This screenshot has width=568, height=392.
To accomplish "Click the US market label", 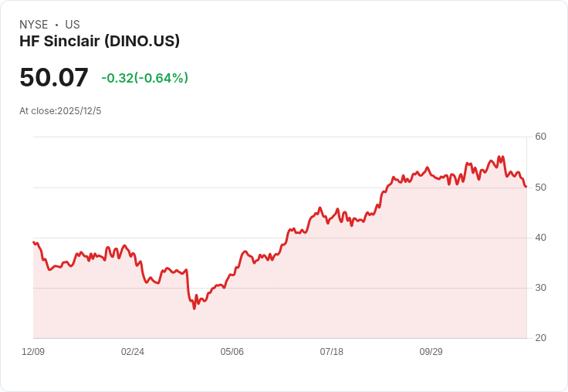I will (x=73, y=25).
